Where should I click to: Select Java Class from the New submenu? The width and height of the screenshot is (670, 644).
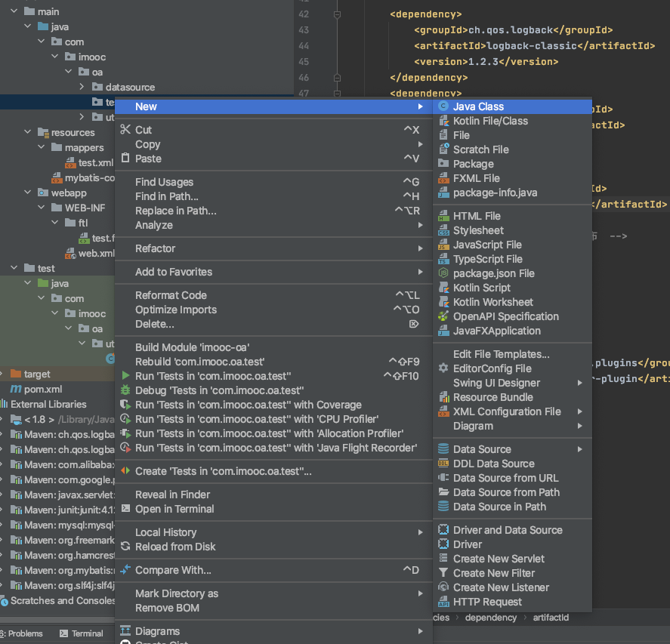click(x=512, y=106)
